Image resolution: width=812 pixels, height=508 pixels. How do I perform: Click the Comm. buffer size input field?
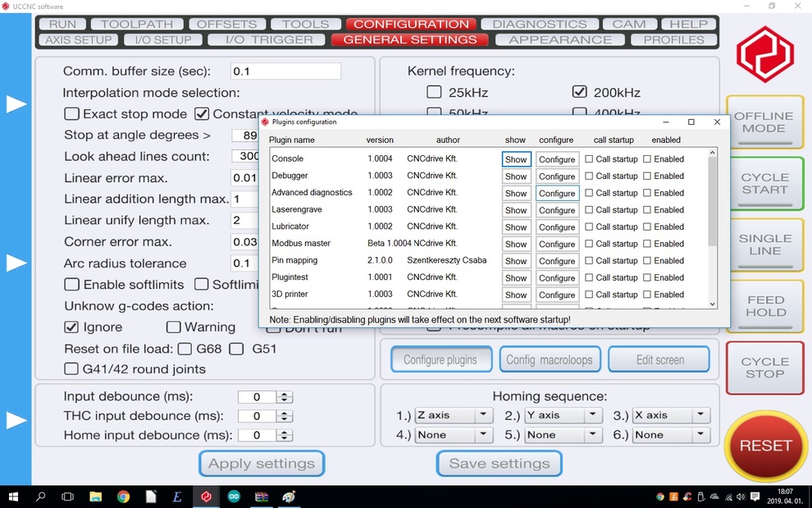[x=285, y=71]
